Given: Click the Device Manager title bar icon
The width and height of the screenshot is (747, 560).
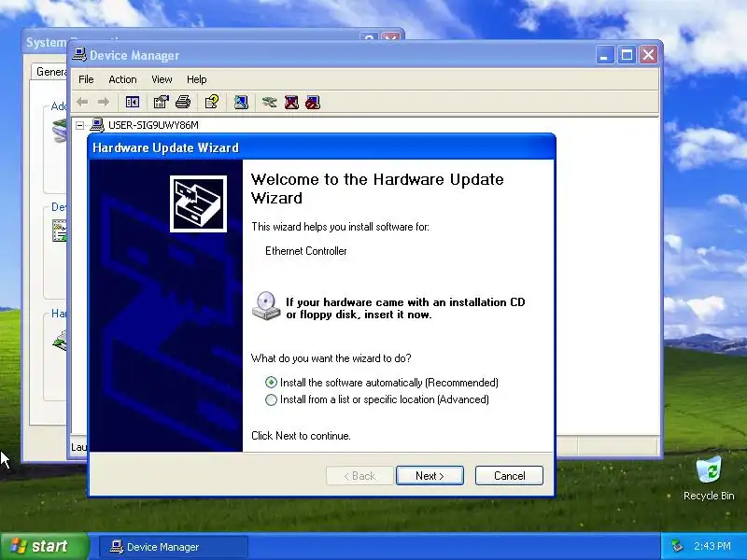Looking at the screenshot, I should (79, 55).
